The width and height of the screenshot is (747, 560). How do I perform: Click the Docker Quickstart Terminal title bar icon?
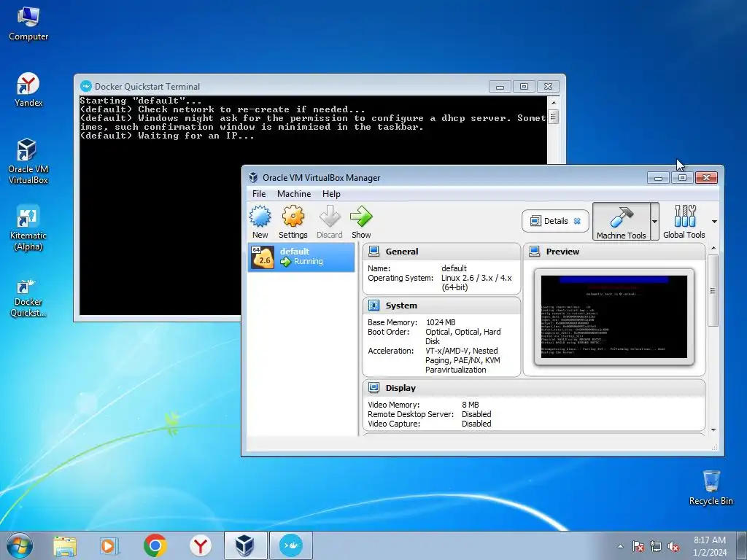click(x=86, y=86)
